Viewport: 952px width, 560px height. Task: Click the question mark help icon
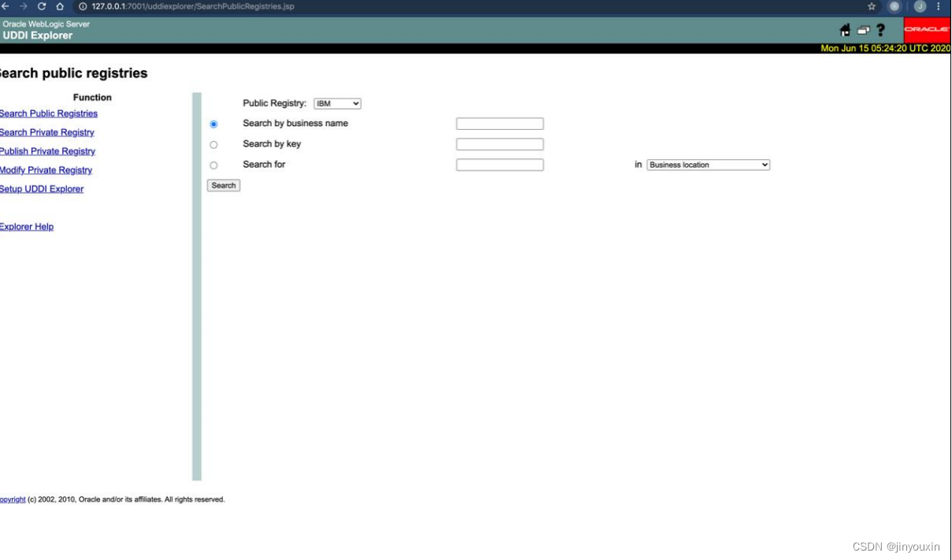pos(880,30)
